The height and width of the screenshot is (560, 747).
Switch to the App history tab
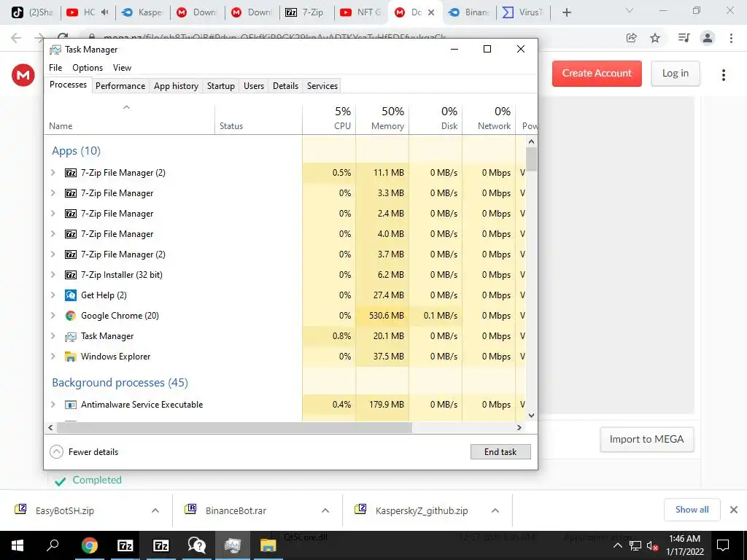click(x=176, y=86)
